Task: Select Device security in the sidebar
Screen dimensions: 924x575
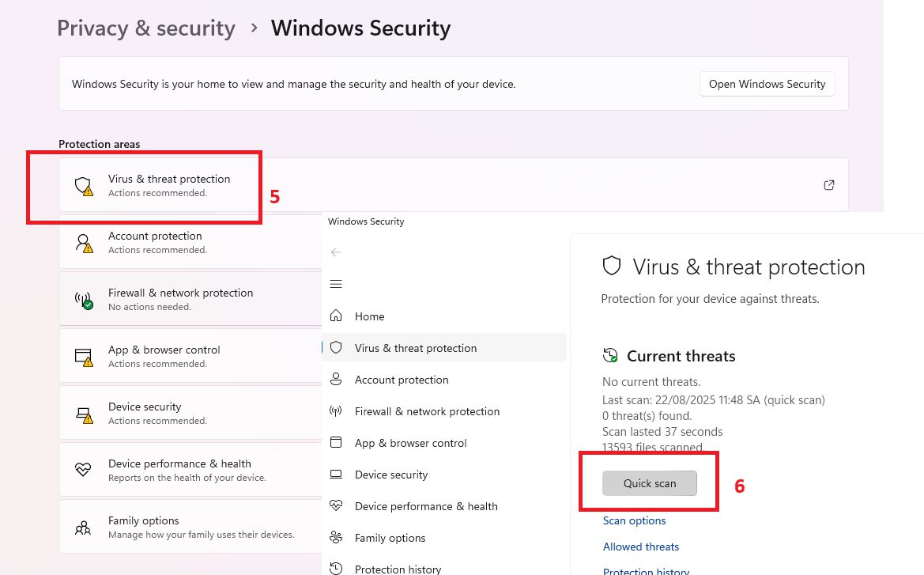Action: (x=443, y=475)
